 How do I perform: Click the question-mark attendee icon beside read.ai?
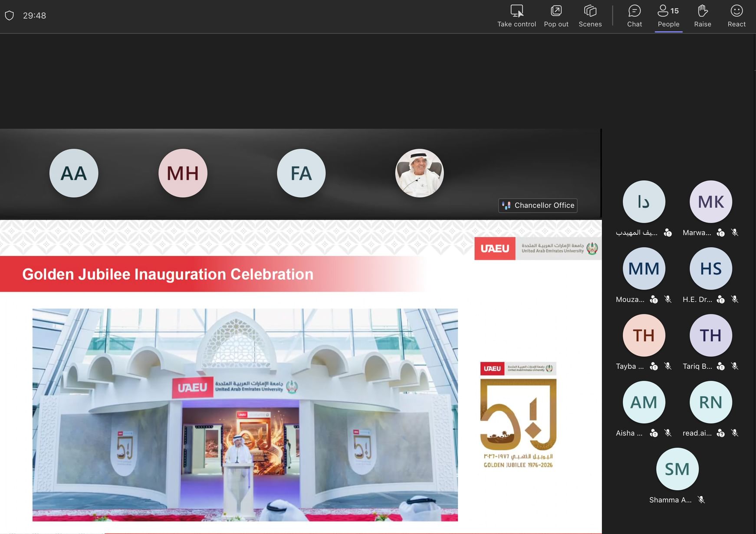coord(721,433)
